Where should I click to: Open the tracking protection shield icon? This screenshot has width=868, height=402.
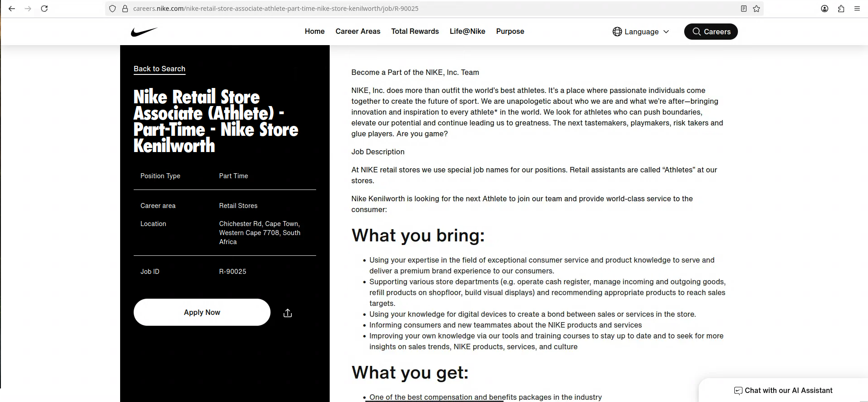pyautogui.click(x=112, y=9)
